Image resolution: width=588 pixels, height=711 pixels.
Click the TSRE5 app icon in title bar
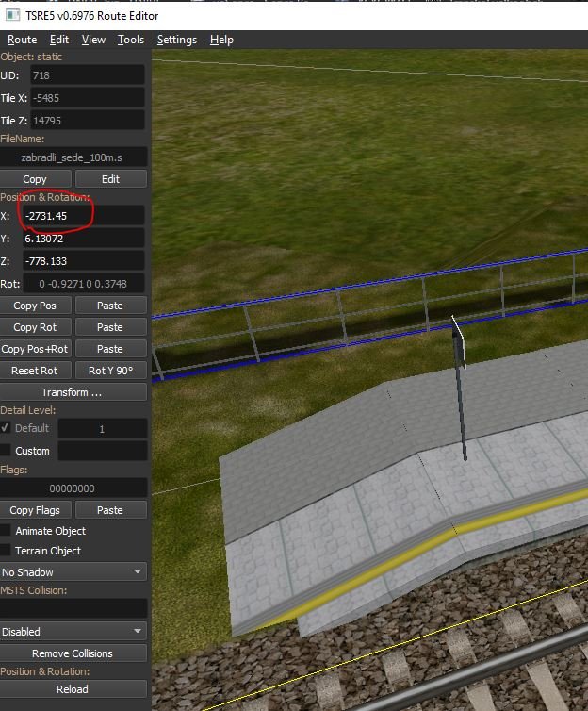coord(10,15)
